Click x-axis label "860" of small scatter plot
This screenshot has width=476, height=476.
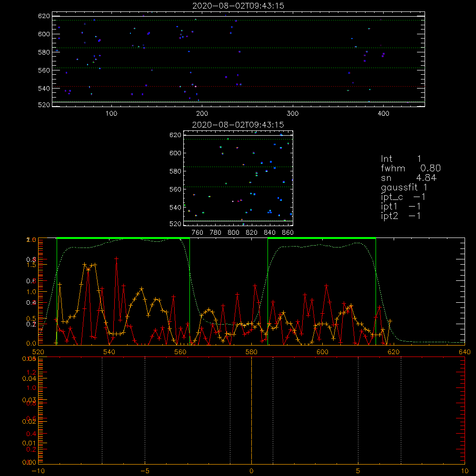288,233
